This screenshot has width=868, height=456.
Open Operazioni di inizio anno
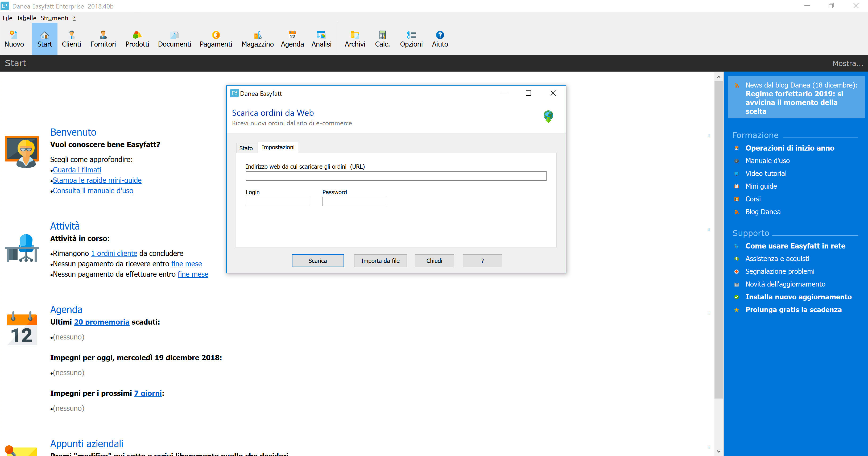pos(790,148)
